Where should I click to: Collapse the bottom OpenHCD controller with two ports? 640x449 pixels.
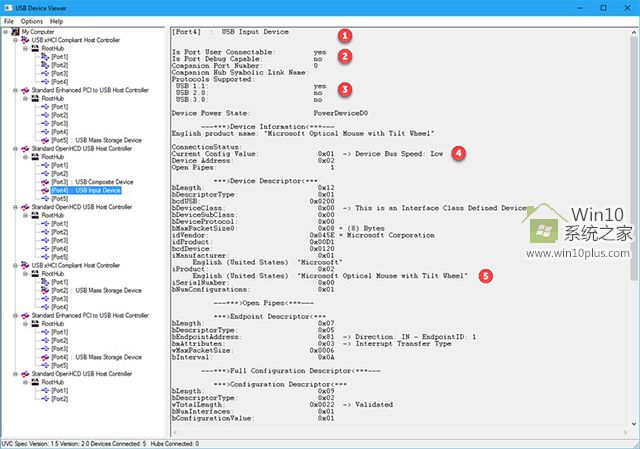tap(16, 374)
